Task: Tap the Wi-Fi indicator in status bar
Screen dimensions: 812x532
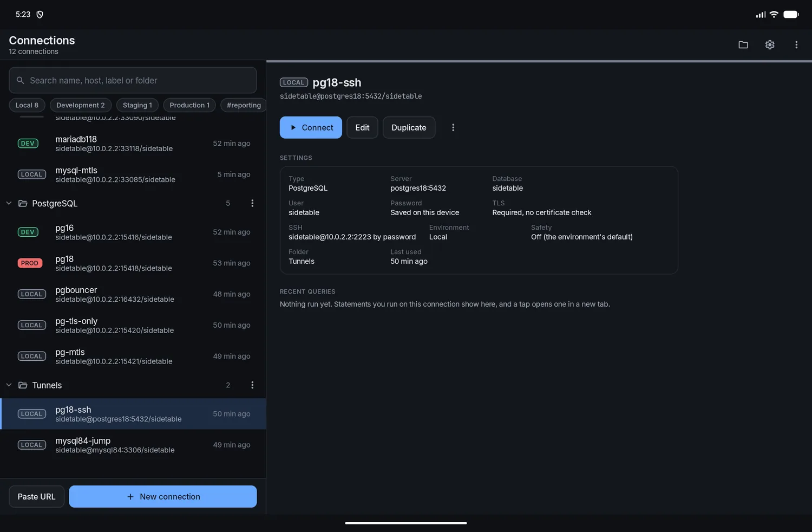Action: tap(774, 15)
